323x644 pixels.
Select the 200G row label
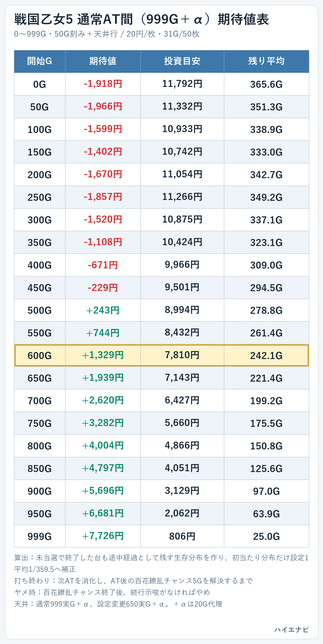pos(40,175)
